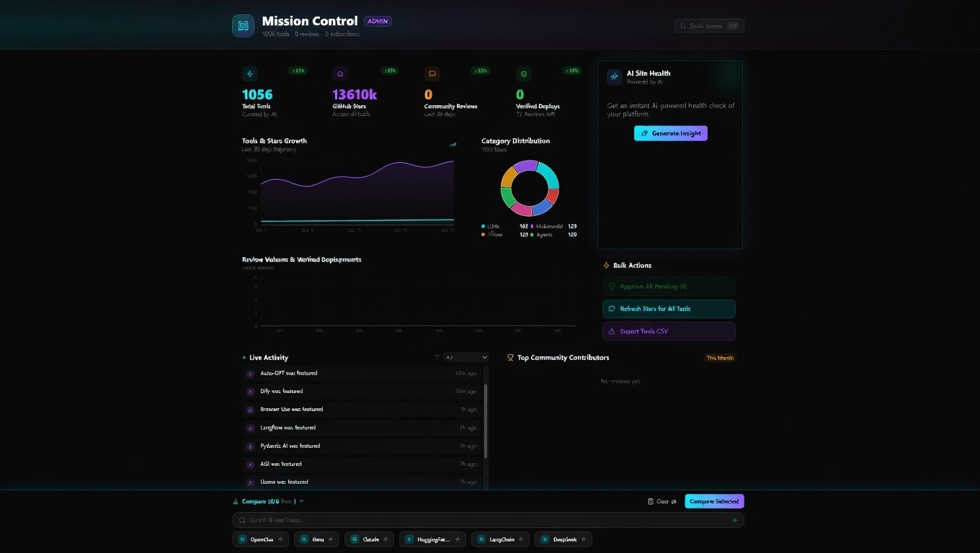Remove Llama from the compare selection
980x553 pixels.
coord(331,539)
